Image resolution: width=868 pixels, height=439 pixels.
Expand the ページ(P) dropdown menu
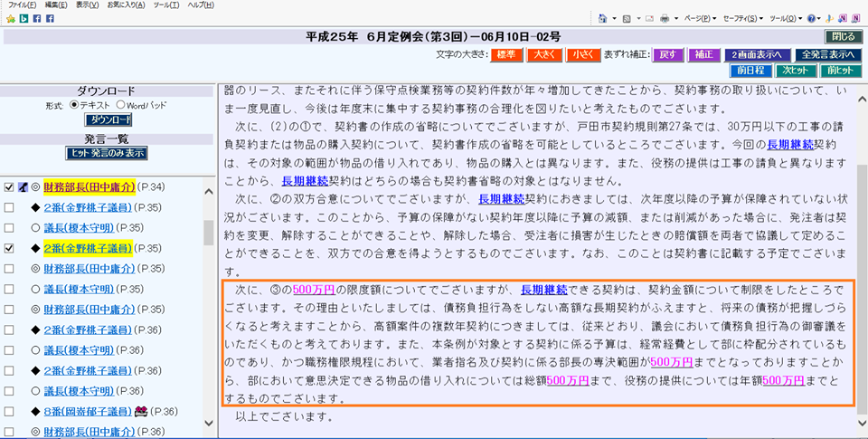[699, 18]
